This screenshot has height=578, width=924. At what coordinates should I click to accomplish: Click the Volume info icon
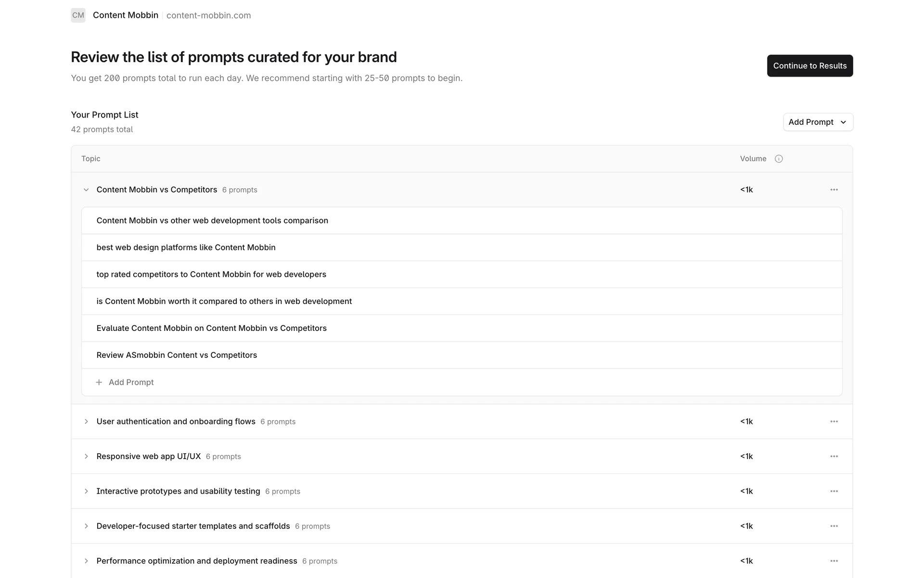coord(779,159)
